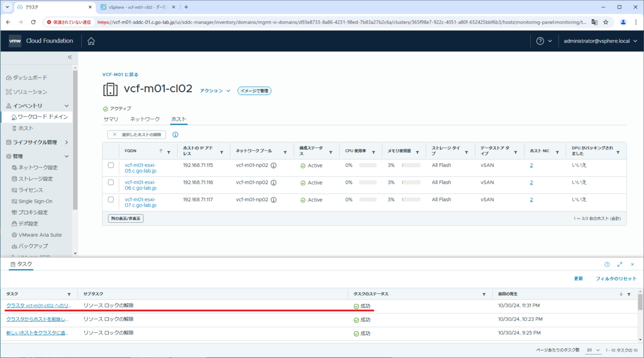
Task: Filter the CPU 使用率 column
Action: tap(374, 152)
